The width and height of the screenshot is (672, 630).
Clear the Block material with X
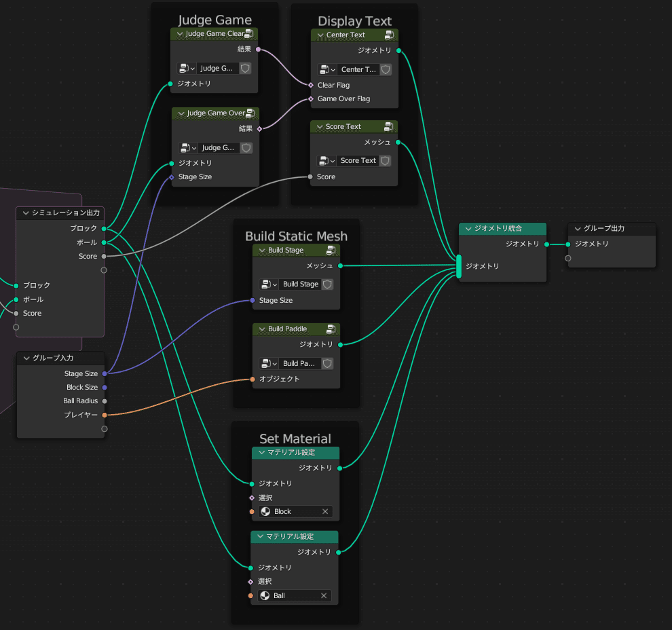pos(325,511)
